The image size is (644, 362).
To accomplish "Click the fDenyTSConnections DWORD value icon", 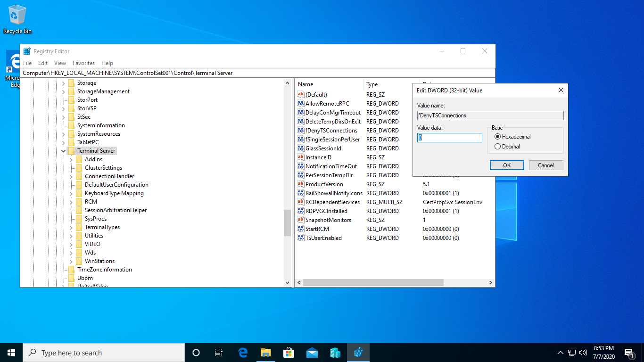I will (x=301, y=131).
